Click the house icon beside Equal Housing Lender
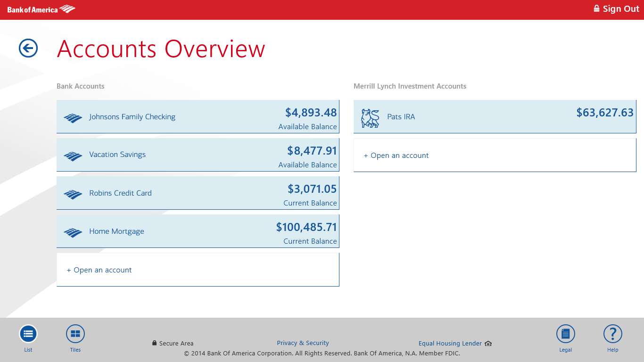 tap(487, 344)
